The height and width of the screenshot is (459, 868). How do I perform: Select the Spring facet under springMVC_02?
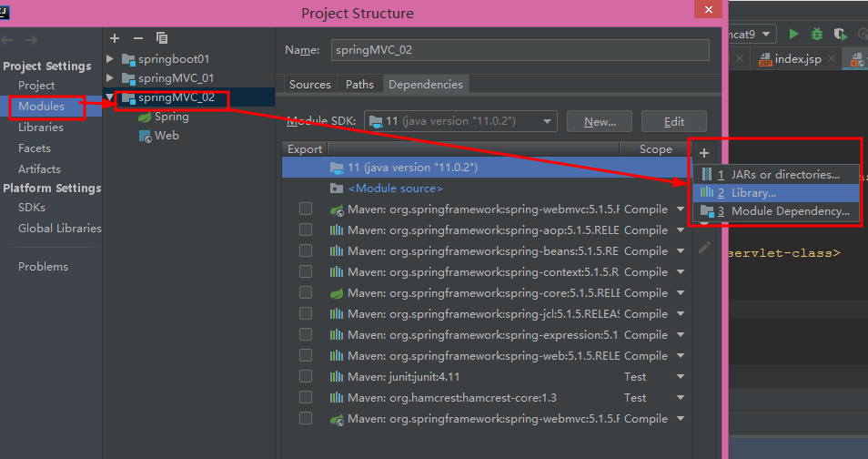coord(164,117)
